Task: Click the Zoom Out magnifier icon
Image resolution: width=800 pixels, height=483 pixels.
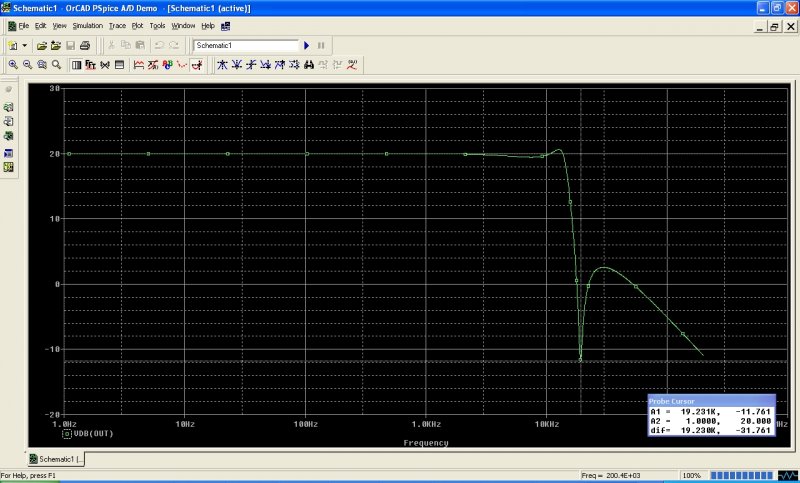Action: pos(28,65)
